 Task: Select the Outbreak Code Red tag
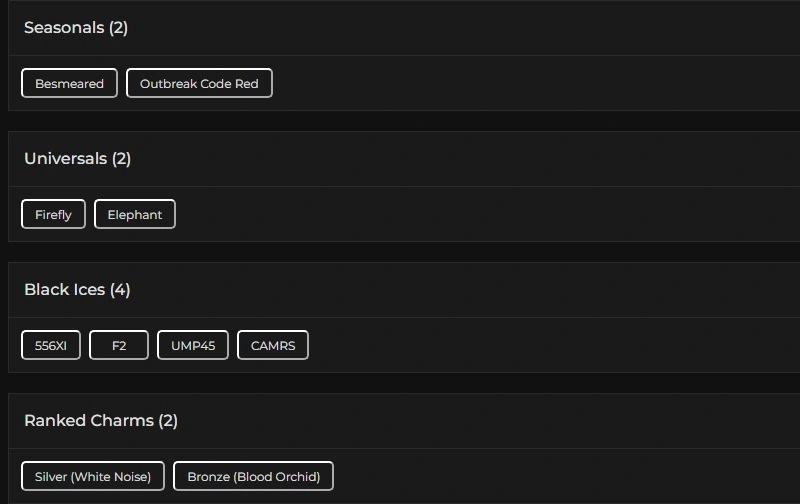click(x=199, y=83)
